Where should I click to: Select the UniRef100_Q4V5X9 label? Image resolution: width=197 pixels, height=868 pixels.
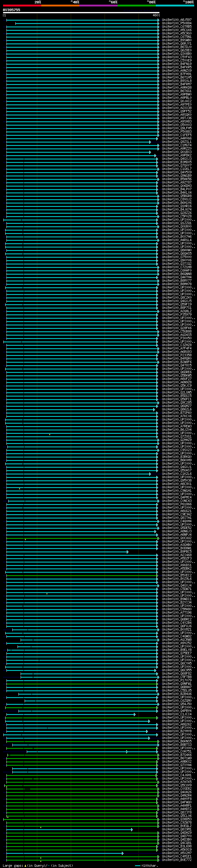[x=177, y=172]
